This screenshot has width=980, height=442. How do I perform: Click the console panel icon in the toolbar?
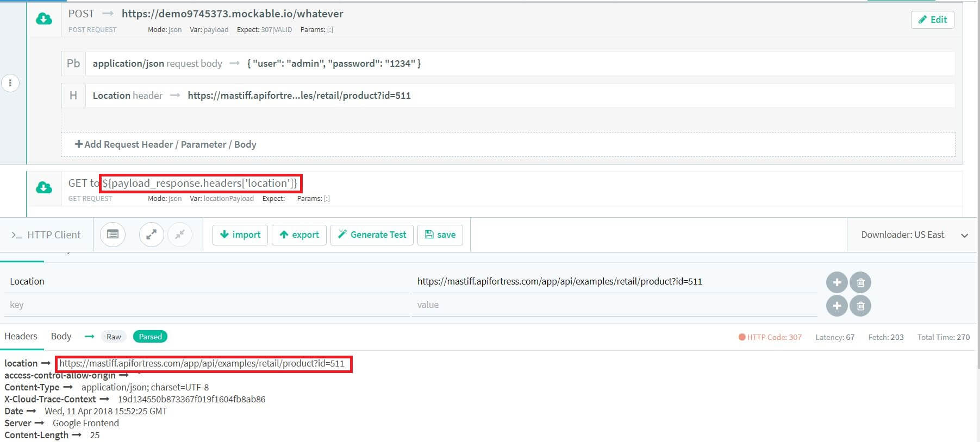(113, 235)
